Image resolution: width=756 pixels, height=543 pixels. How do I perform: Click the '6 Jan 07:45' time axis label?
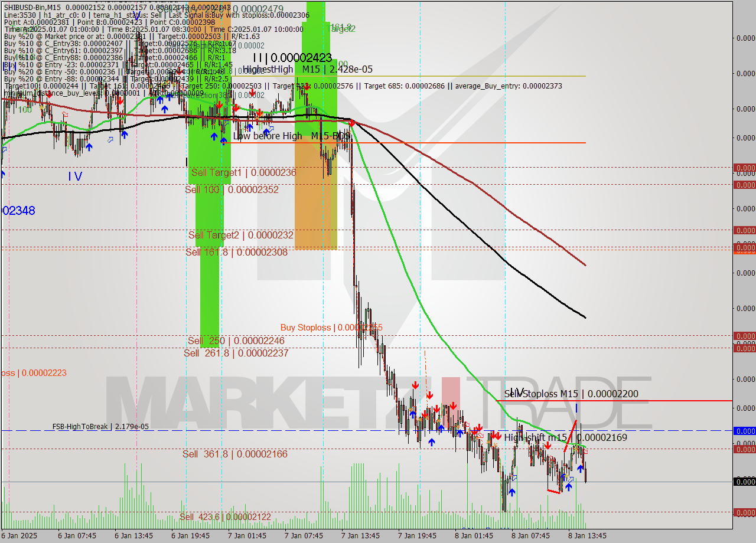77,536
